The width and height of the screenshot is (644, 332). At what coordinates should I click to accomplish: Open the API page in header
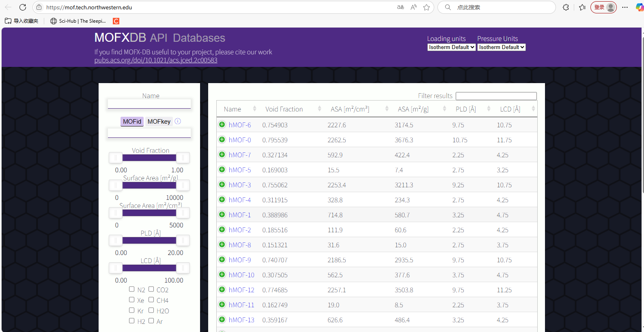(x=159, y=38)
